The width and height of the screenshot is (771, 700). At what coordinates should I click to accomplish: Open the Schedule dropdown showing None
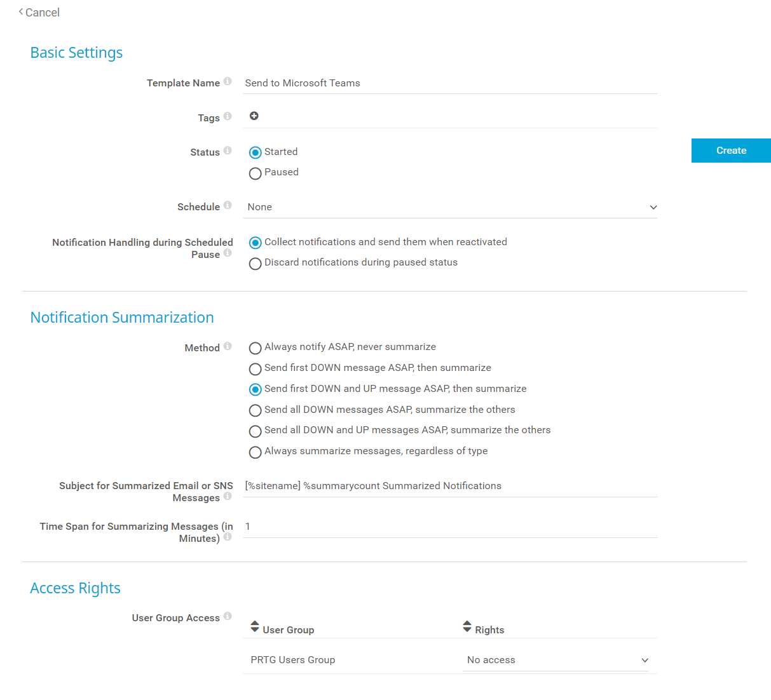click(450, 207)
